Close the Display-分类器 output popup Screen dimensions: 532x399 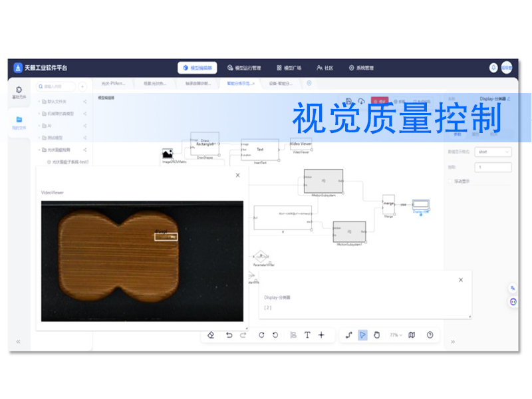(461, 280)
